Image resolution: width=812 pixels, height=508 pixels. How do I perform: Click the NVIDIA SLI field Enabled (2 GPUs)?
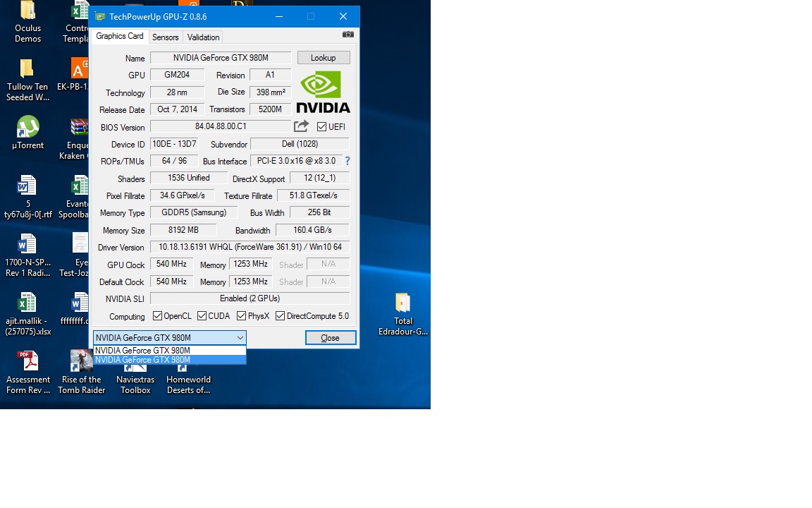click(x=250, y=298)
